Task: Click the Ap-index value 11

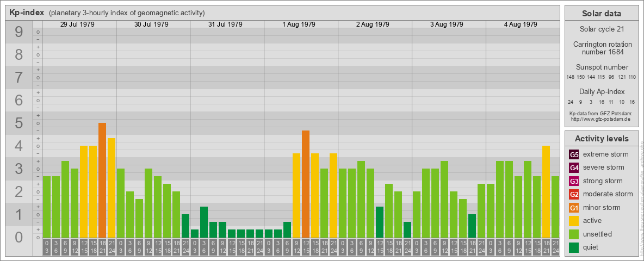Action: (611, 102)
